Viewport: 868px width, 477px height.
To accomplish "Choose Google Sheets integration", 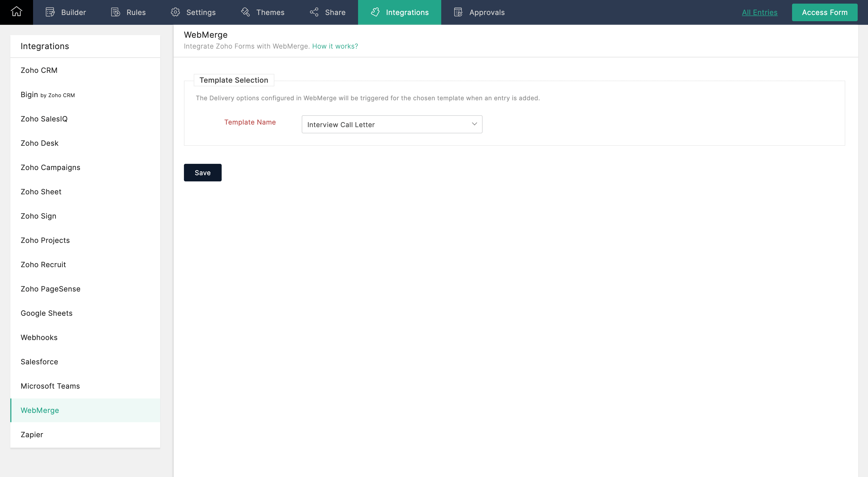I will pyautogui.click(x=85, y=313).
